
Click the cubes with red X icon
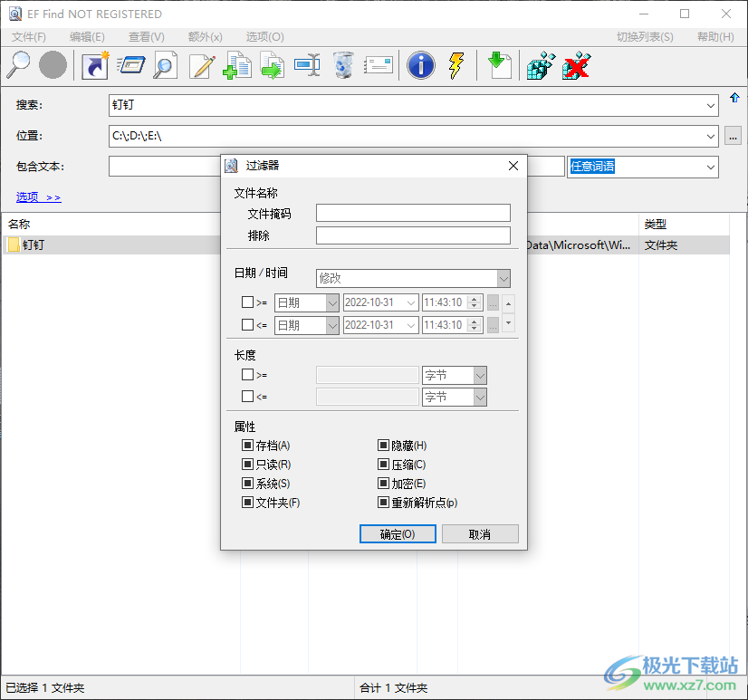click(576, 65)
